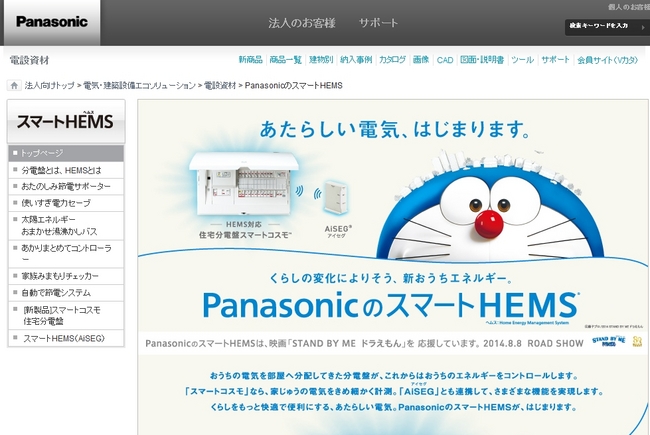
Task: Click 法人向けトップ breadcrumb link
Action: tap(49, 85)
